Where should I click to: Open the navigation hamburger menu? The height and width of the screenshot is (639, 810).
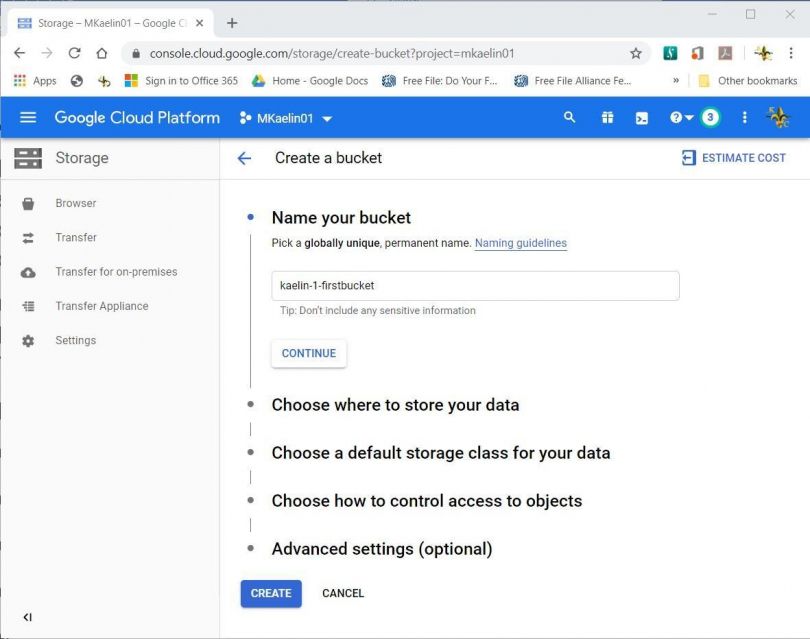[27, 117]
